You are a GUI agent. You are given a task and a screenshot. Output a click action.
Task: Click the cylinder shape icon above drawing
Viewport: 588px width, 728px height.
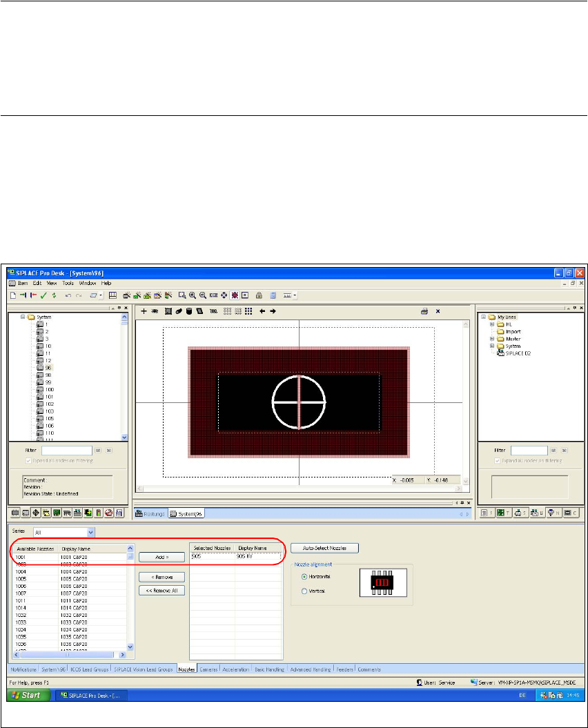pyautogui.click(x=189, y=311)
